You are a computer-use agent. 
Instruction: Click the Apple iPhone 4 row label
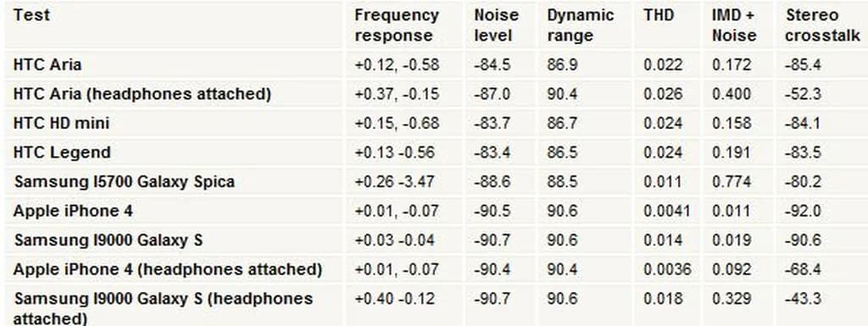[73, 211]
